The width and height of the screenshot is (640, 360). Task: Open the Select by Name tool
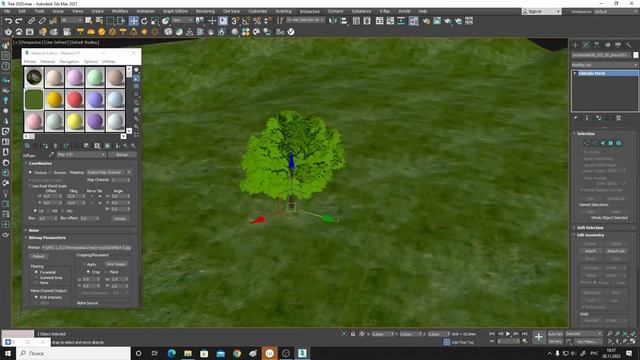(x=99, y=20)
